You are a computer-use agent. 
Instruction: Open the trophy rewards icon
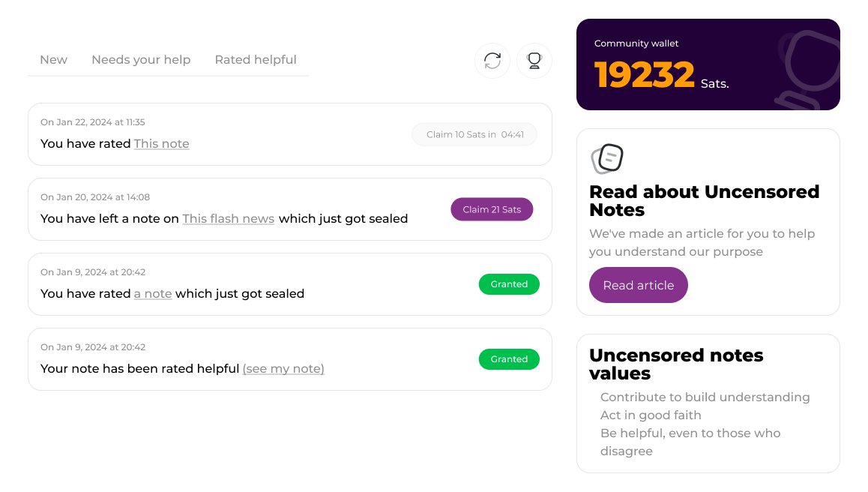point(534,61)
